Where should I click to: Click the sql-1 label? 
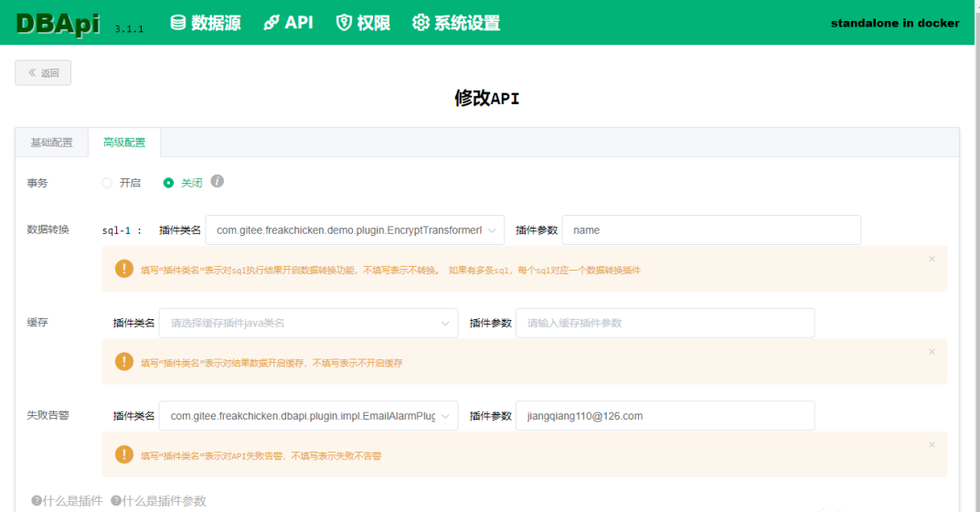pos(122,230)
